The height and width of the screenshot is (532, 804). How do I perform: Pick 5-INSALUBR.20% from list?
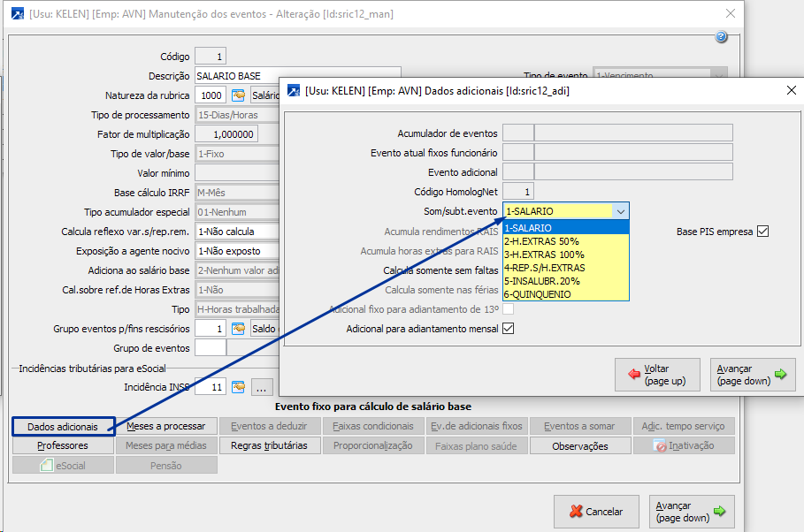pos(565,281)
